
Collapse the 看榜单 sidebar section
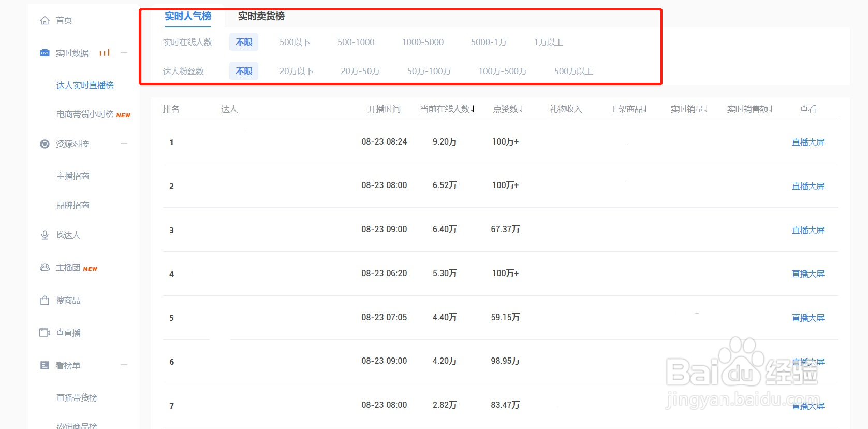(124, 365)
